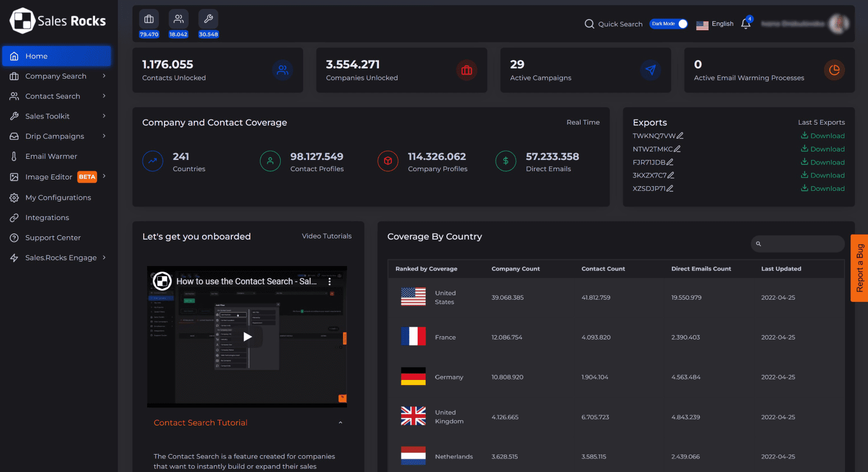
Task: Click the Email Warming pie chart icon
Action: (834, 70)
